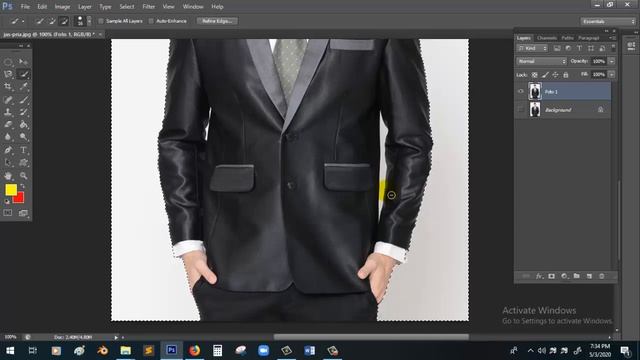Select the Move tool
640x360 pixels.
(23, 62)
